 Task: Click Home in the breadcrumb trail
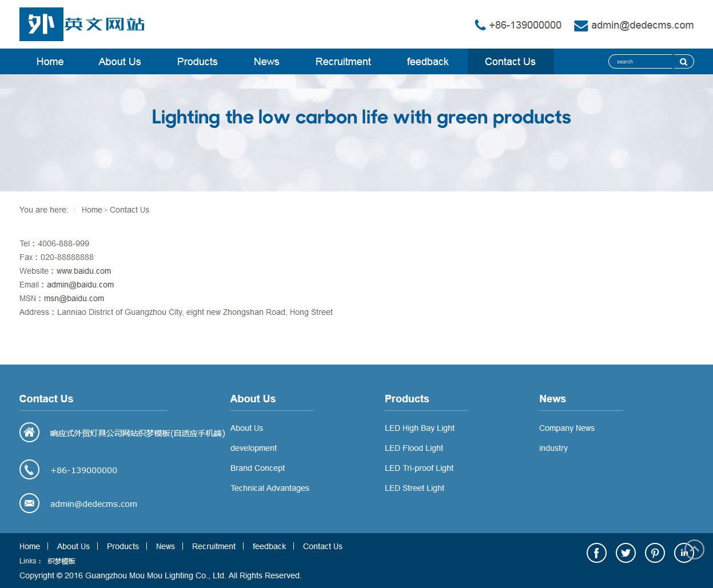pyautogui.click(x=91, y=210)
